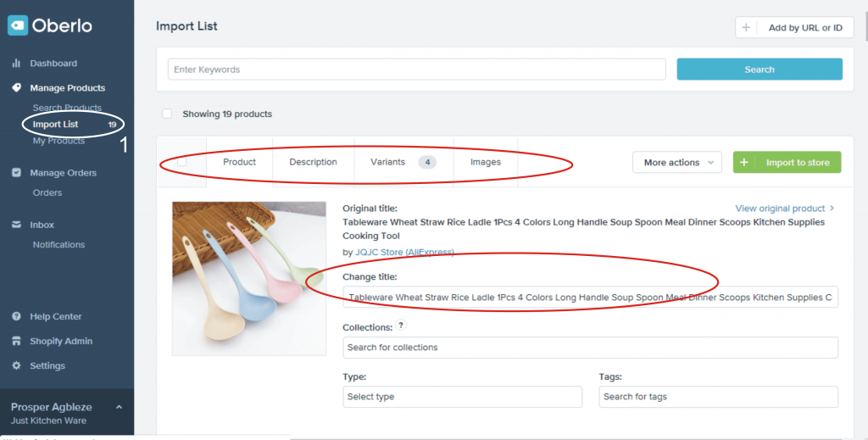Switch to the Description tab
The height and width of the screenshot is (440, 868).
314,162
